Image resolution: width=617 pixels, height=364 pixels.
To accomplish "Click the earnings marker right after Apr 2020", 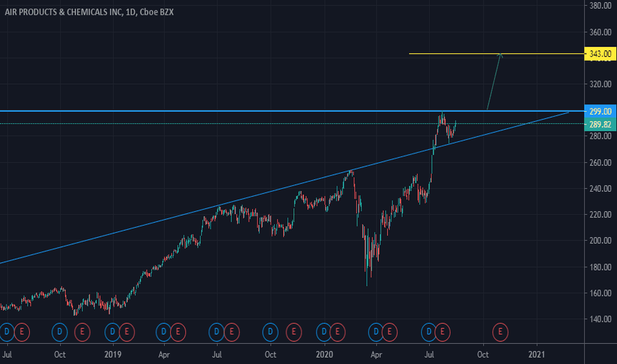I will (389, 332).
